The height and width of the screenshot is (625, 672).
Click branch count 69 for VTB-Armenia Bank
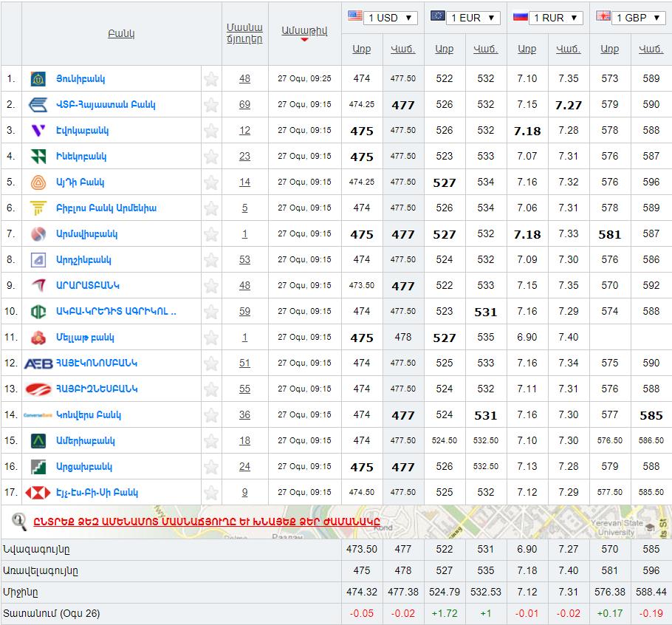pos(244,105)
